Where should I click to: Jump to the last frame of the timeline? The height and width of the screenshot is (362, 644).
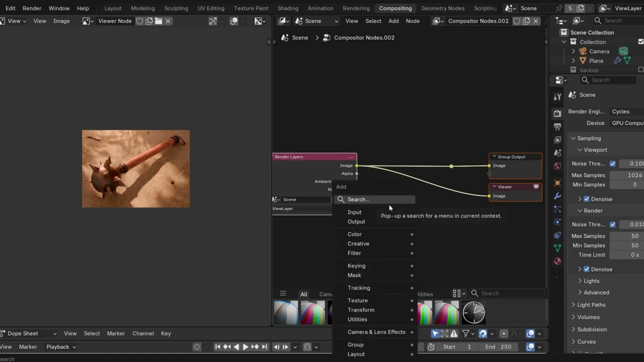[264, 347]
